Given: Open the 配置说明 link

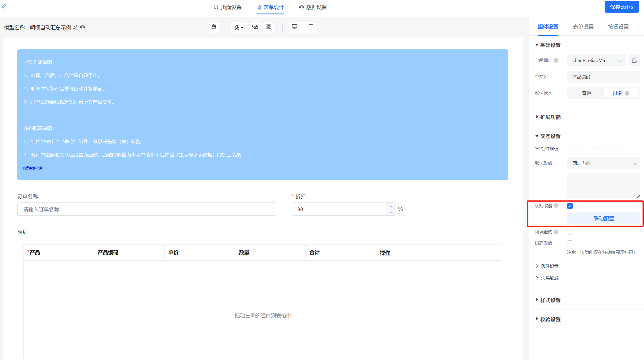Looking at the screenshot, I should point(33,168).
